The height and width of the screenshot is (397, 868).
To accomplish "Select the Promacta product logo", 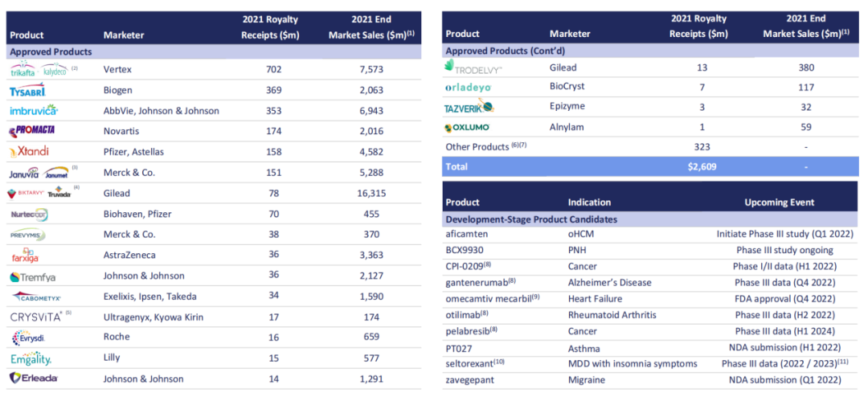I will click(32, 131).
